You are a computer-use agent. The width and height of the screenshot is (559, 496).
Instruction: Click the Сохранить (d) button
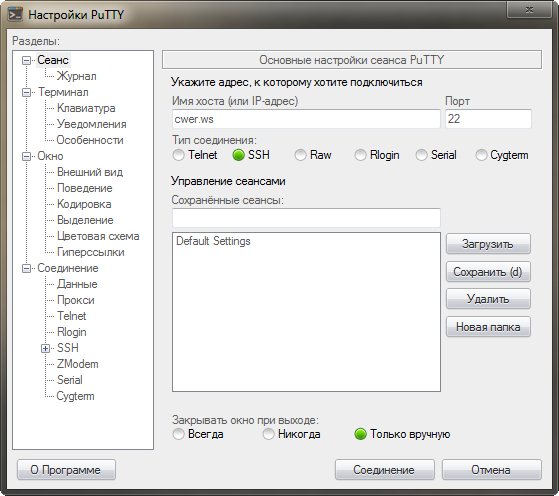[488, 272]
